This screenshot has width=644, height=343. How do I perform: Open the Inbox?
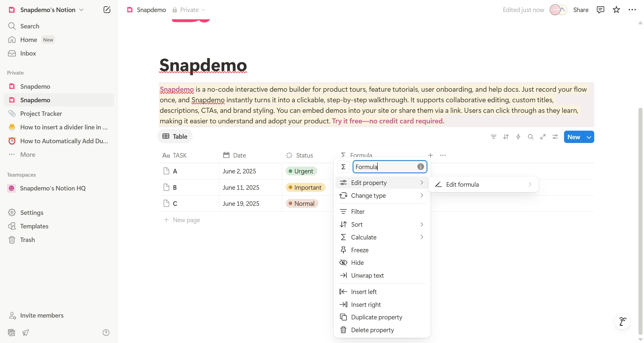tap(59, 53)
